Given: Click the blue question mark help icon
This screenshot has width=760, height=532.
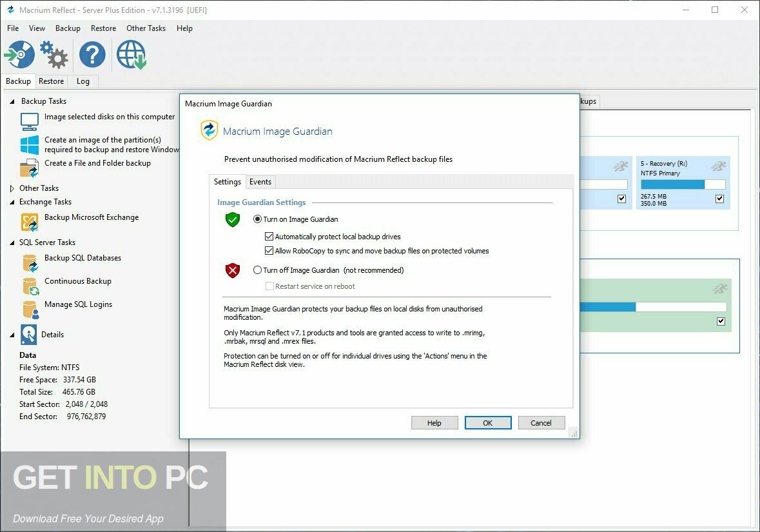Looking at the screenshot, I should (x=92, y=54).
